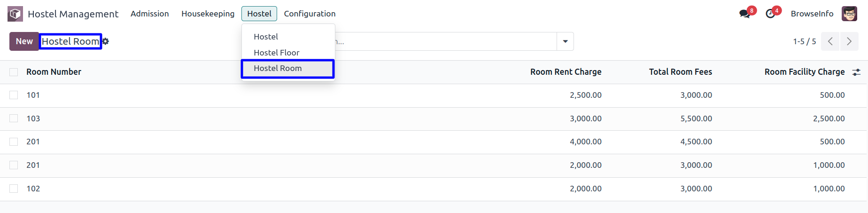Check the box for room 101
The width and height of the screenshot is (868, 213).
click(x=14, y=95)
